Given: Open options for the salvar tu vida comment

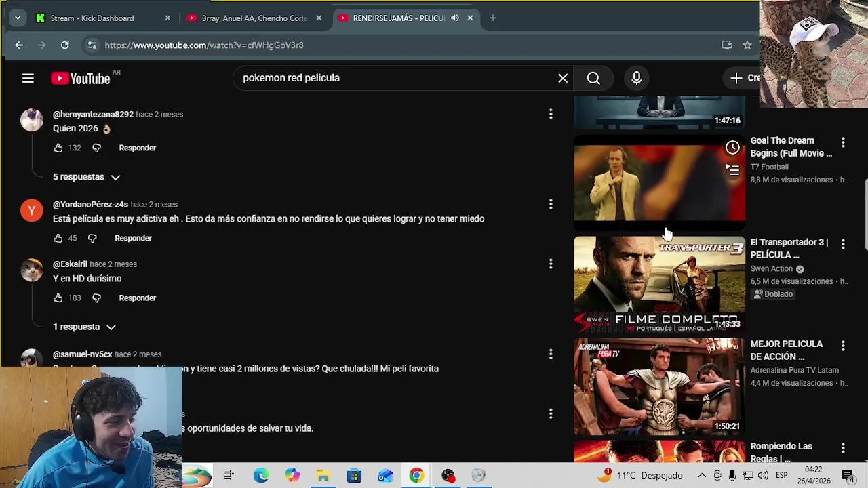Looking at the screenshot, I should (551, 413).
